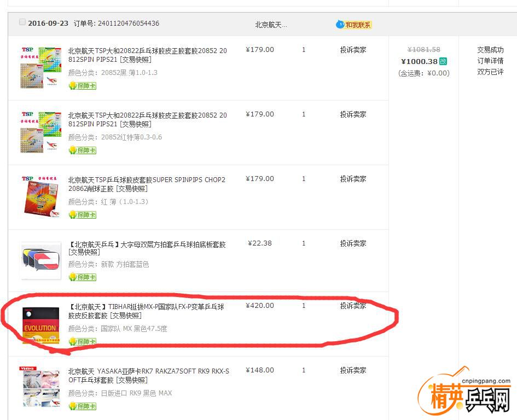The height and width of the screenshot is (420, 517).
Task: Click 保障卡 badge under 20852红特薄 item
Action: pyautogui.click(x=83, y=150)
